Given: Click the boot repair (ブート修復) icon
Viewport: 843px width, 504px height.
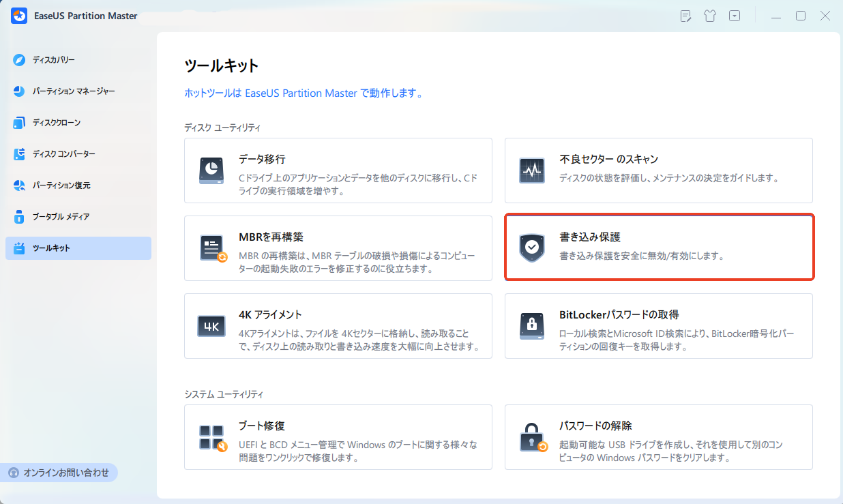Looking at the screenshot, I should (x=212, y=437).
